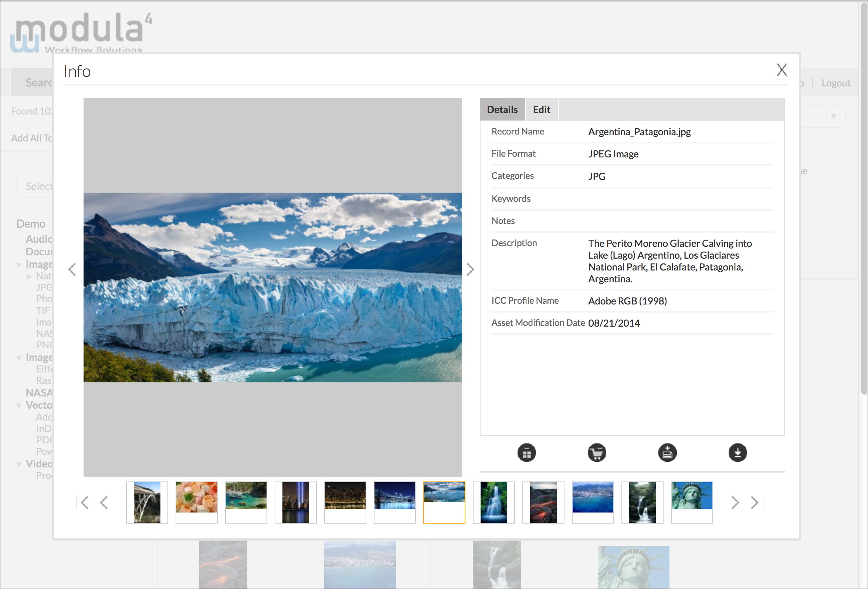
Task: Select the night city panorama thumbnail
Action: (x=345, y=503)
